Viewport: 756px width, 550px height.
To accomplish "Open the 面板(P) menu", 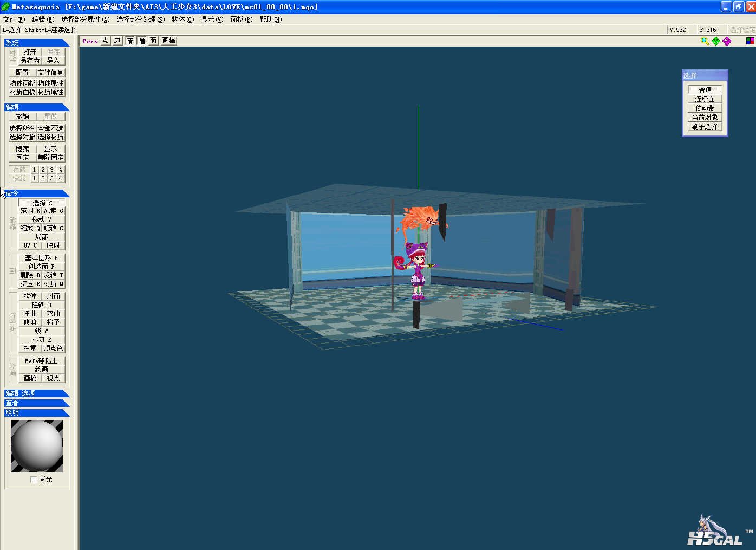I will click(241, 20).
